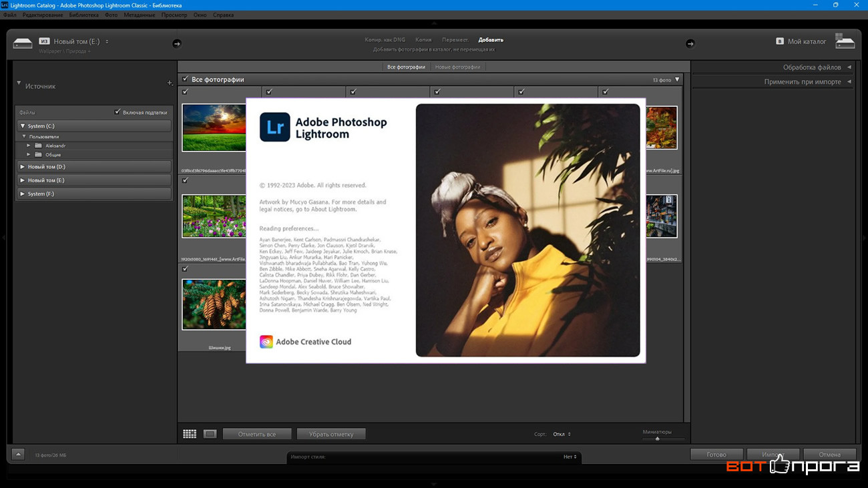The image size is (868, 488).
Task: Click the source drive icon at top left
Action: pos(23,43)
